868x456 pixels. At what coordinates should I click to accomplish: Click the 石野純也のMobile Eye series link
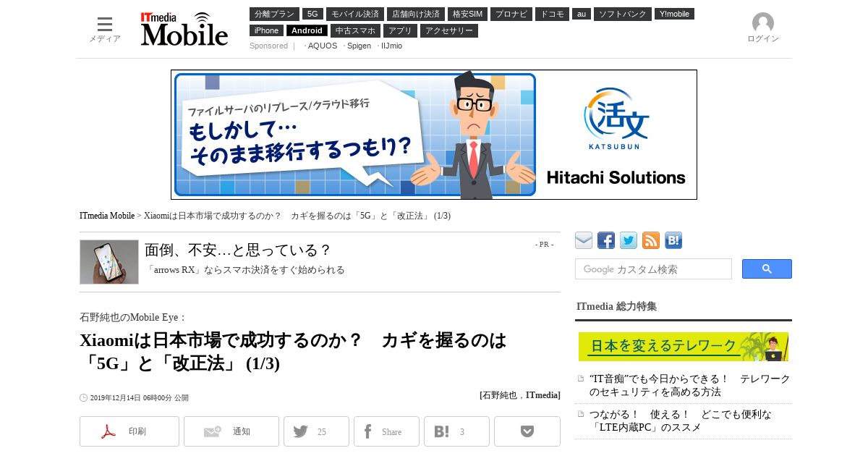coord(133,317)
